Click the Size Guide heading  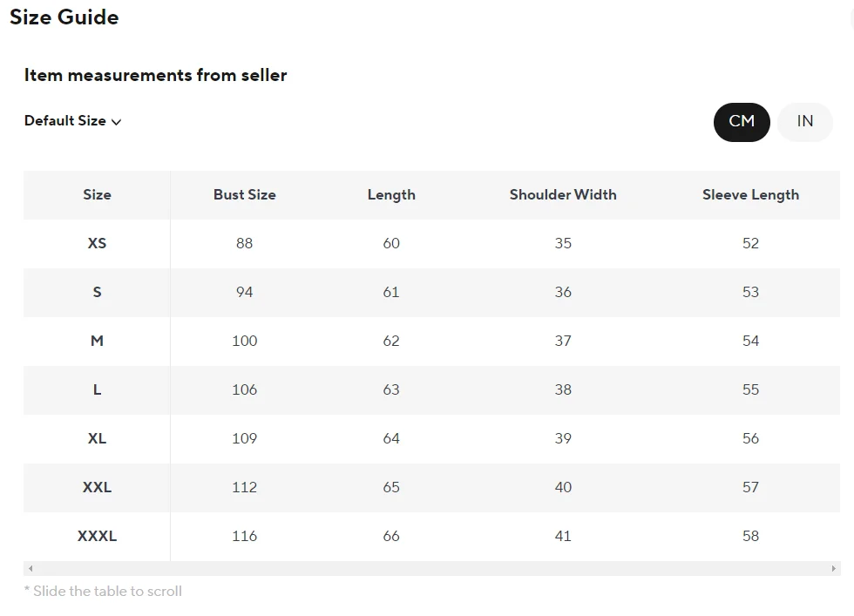pos(64,17)
